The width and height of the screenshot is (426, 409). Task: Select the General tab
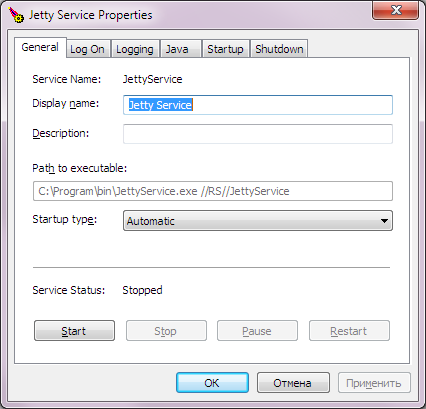[40, 47]
